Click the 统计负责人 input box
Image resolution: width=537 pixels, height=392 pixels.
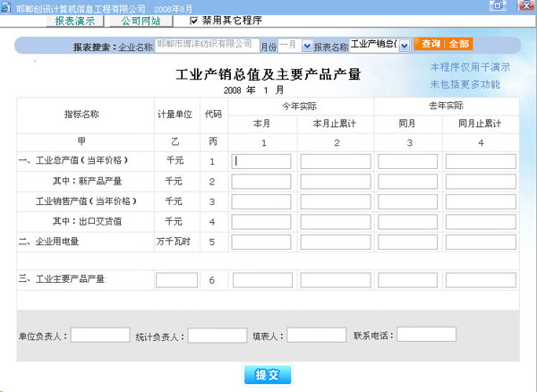pos(217,336)
